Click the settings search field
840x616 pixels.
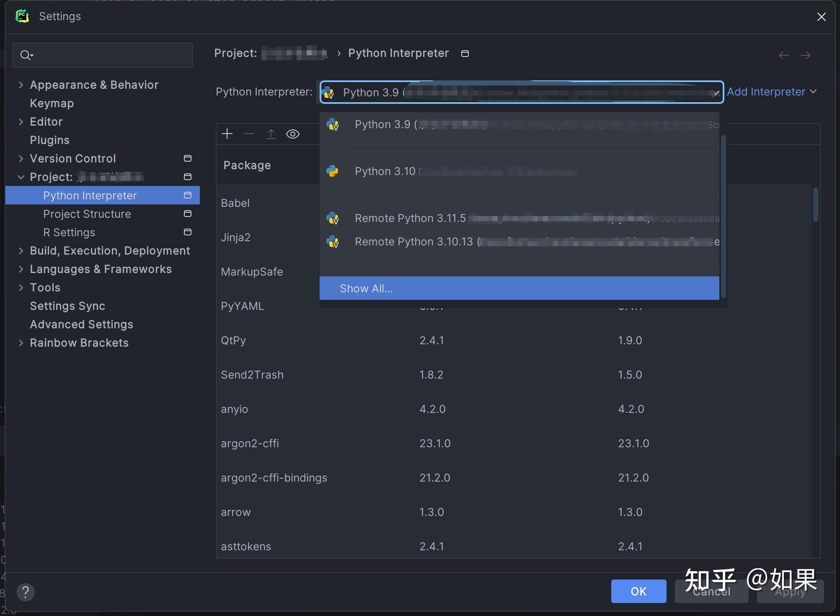click(x=102, y=55)
